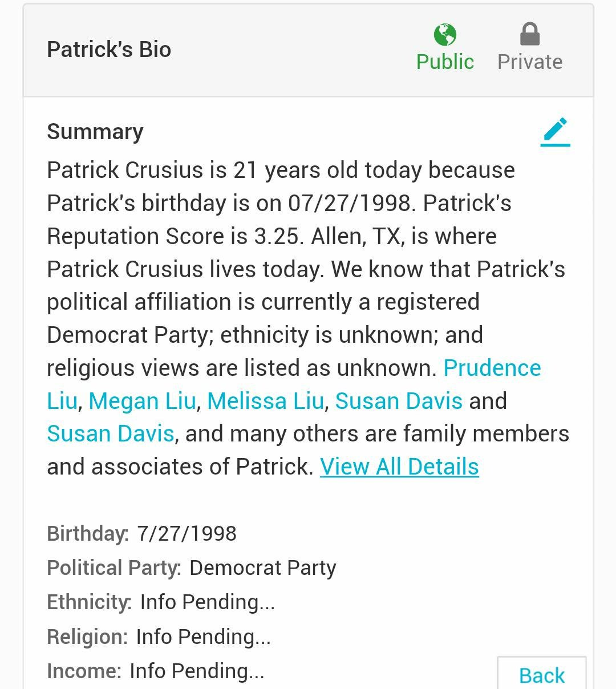
Task: Click Susan Davis link before "and many others"
Action: (x=110, y=433)
